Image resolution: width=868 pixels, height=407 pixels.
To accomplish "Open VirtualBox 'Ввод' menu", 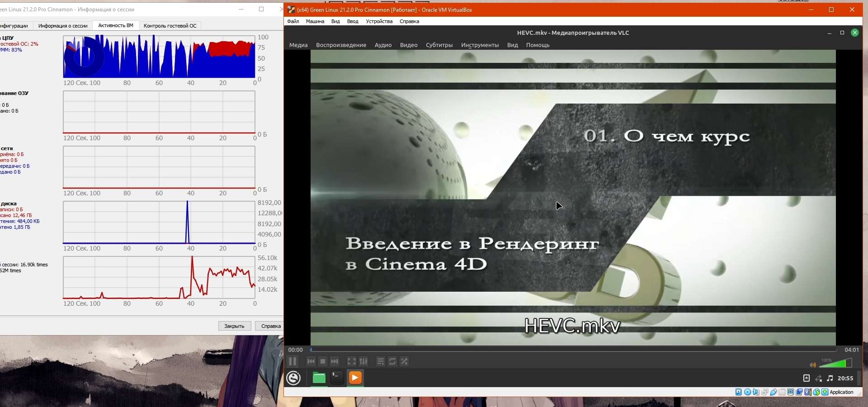I will (353, 21).
